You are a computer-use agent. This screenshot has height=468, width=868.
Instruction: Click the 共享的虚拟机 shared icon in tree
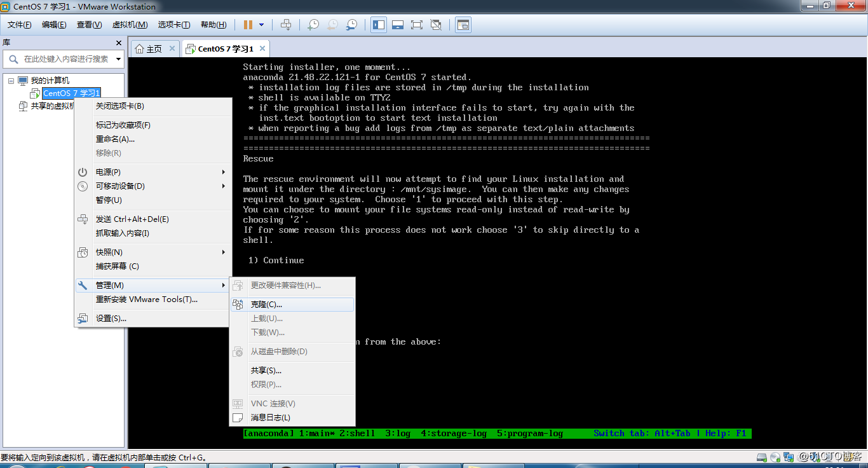click(24, 106)
